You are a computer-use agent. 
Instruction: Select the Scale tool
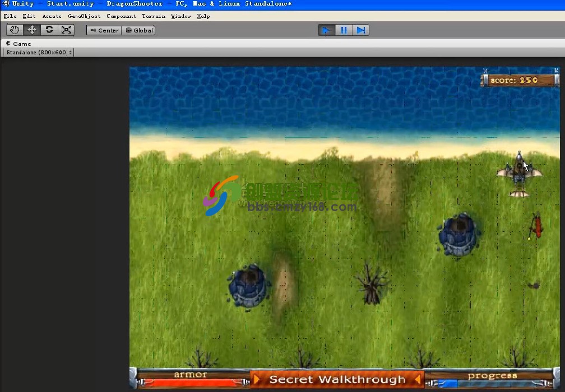[66, 30]
